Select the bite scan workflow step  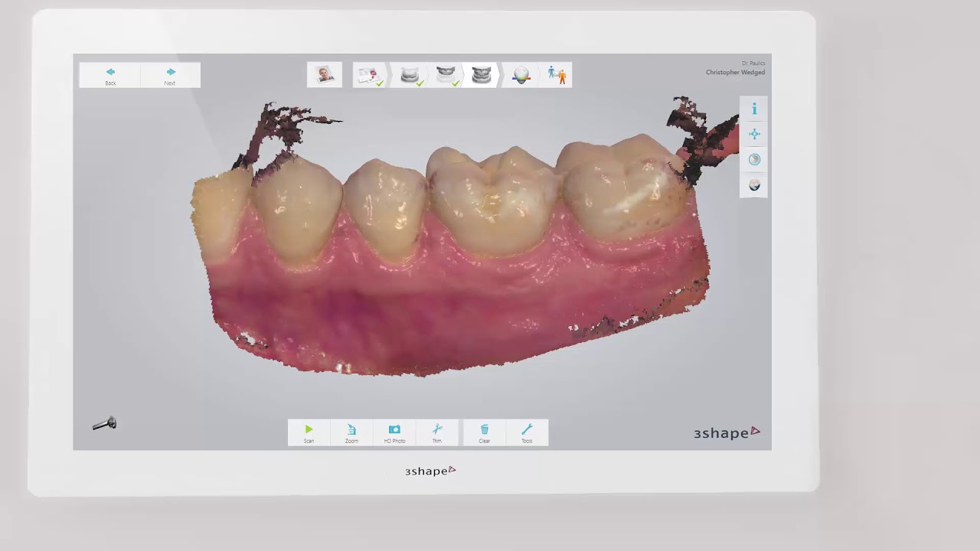point(482,75)
